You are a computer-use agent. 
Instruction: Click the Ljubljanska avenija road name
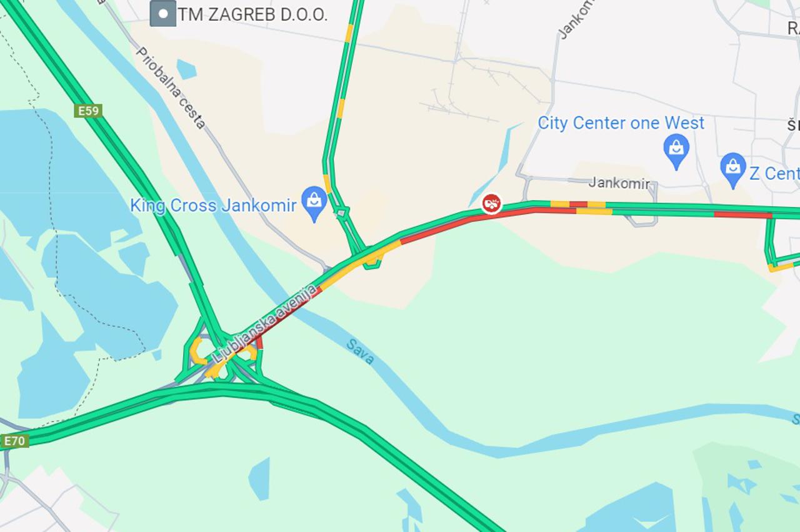265,323
